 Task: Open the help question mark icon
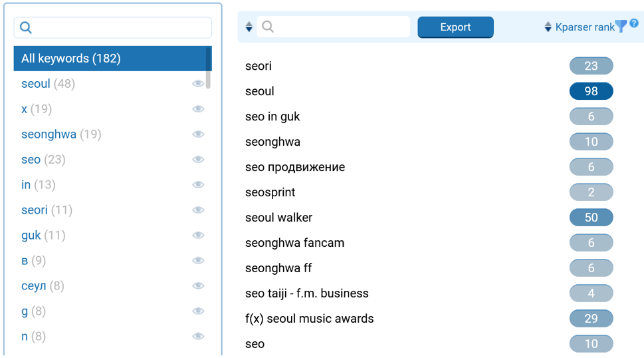pos(634,23)
